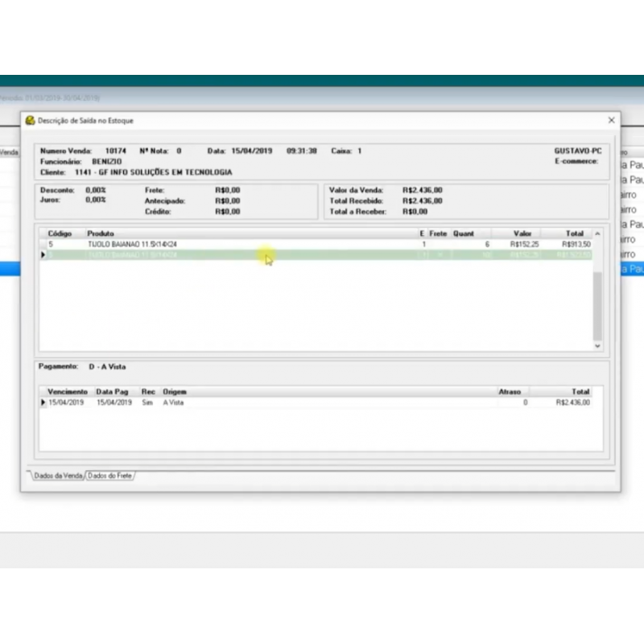Screen dimensions: 644x644
Task: Click the dialog's application icon in title bar
Action: point(31,120)
